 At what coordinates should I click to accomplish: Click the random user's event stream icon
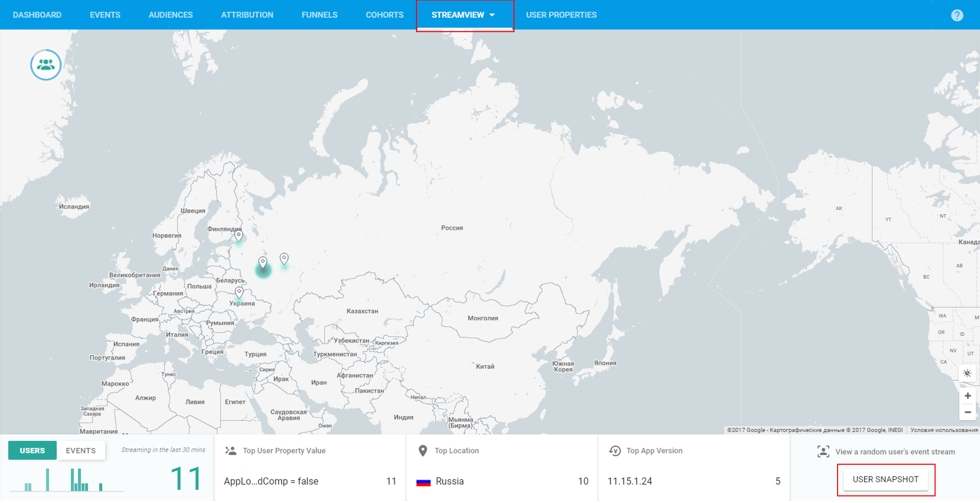click(x=823, y=451)
